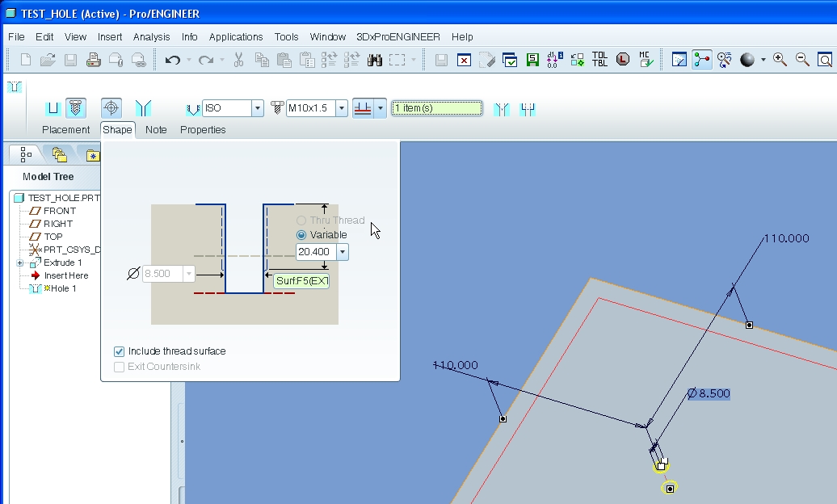Click the Open file folder icon
This screenshot has width=837, height=504.
[x=48, y=59]
